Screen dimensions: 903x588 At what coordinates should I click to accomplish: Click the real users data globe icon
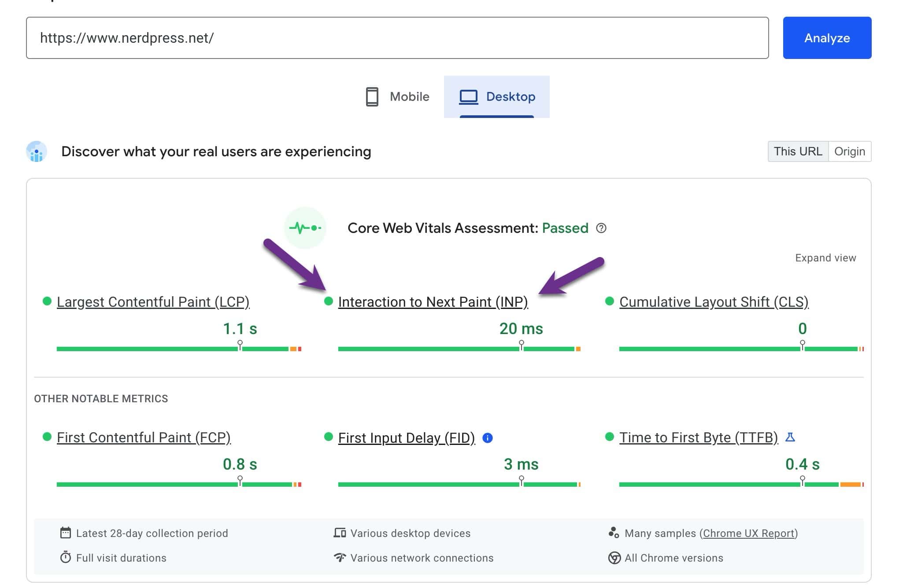pyautogui.click(x=37, y=152)
